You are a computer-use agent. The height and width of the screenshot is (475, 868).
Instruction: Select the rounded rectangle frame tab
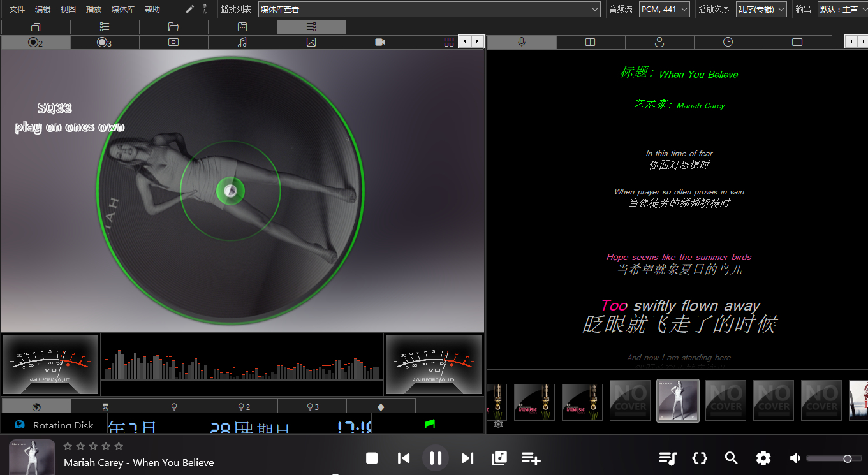[173, 42]
